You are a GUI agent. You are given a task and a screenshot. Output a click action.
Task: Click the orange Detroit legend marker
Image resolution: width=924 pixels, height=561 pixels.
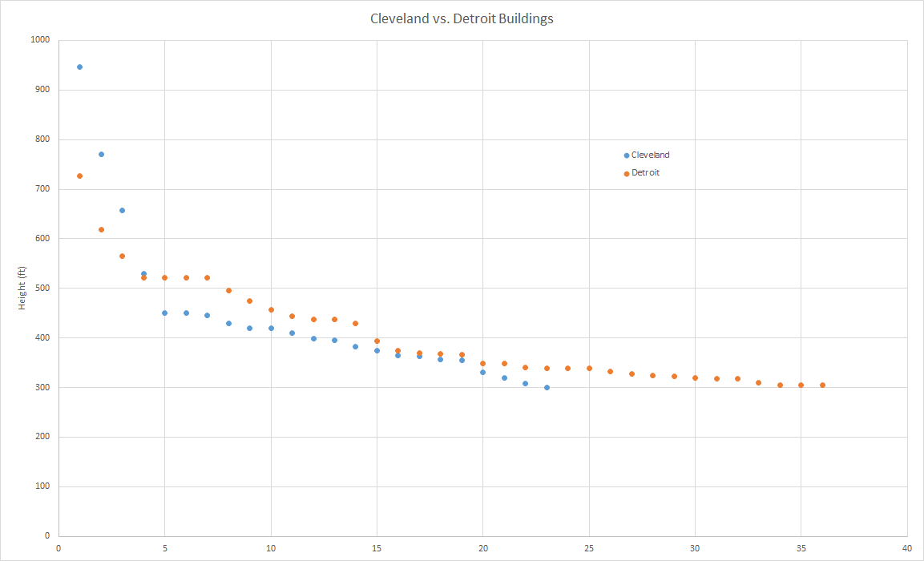click(627, 174)
